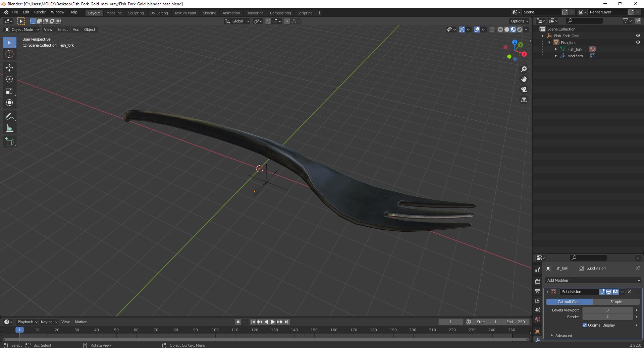Jump to timeline end frame
Image resolution: width=644 pixels, height=348 pixels.
(x=286, y=322)
